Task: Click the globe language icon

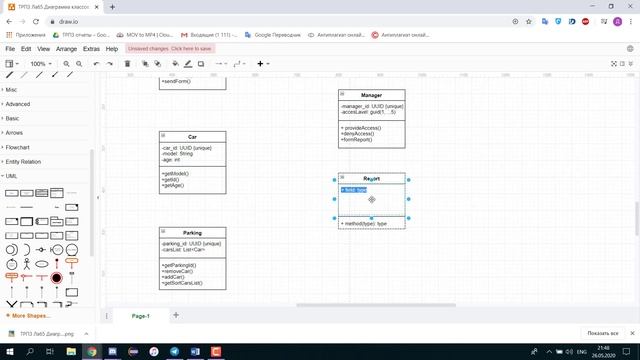Action: coord(630,49)
